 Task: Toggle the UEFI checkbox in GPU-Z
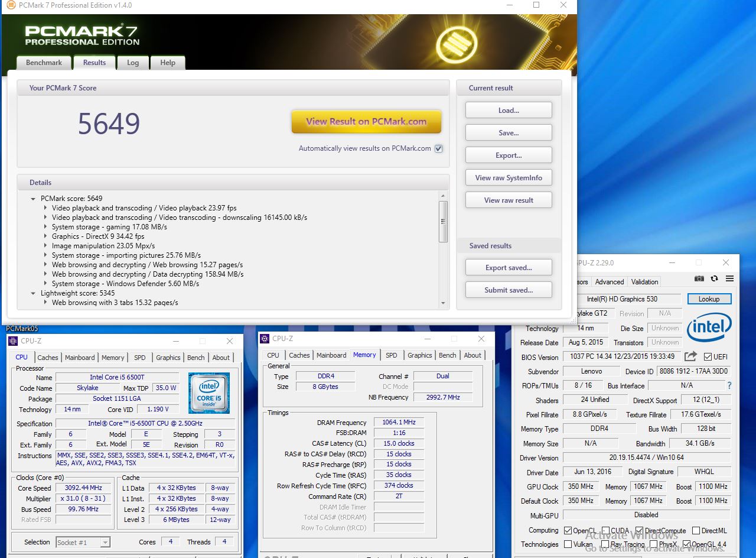click(708, 357)
